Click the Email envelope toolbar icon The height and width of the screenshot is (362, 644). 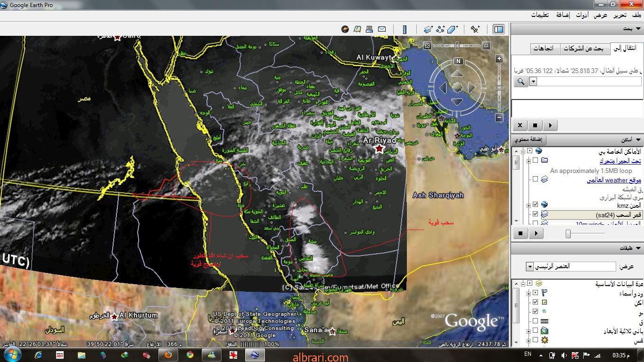(382, 29)
